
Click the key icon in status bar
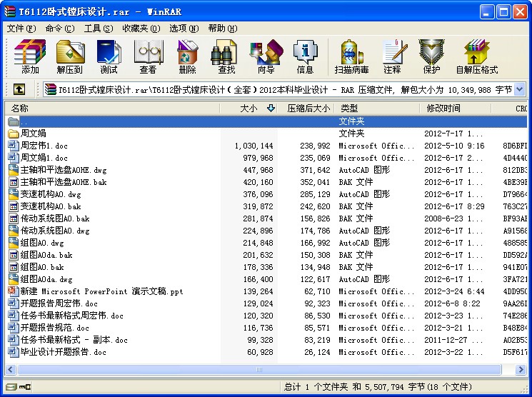coord(25,386)
